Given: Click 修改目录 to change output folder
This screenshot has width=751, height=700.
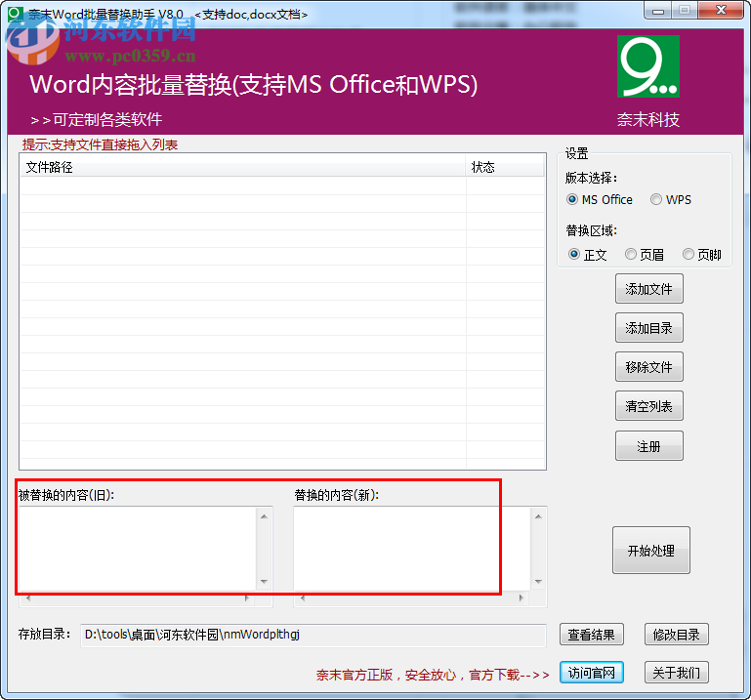Looking at the screenshot, I should click(x=676, y=635).
